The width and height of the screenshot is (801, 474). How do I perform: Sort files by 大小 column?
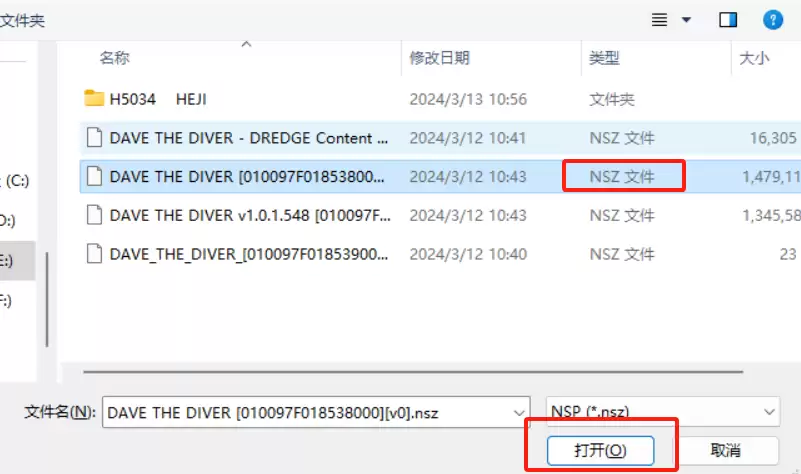(753, 59)
